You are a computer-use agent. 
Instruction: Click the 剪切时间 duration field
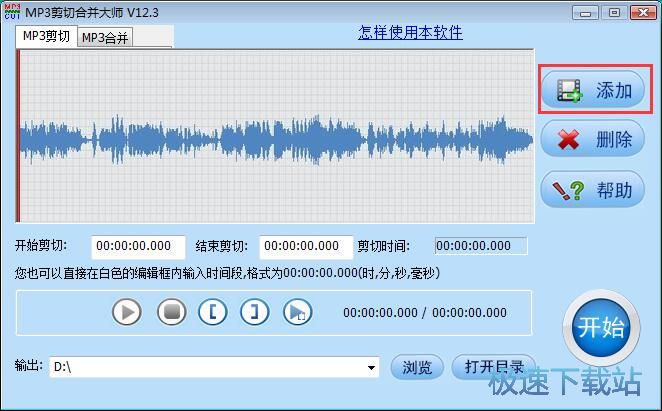tap(481, 246)
